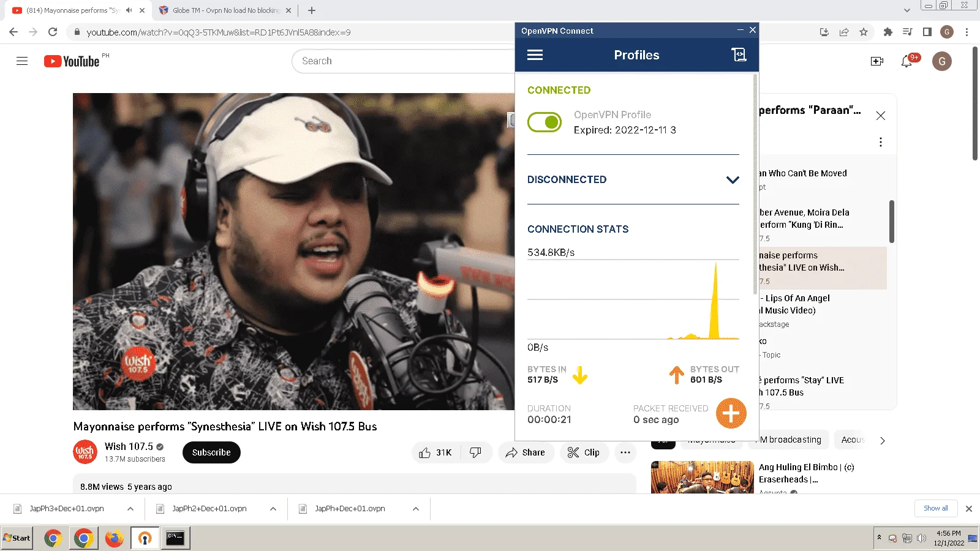Open options arrow for JapPh3+Dec+01.ovpn download

click(130, 509)
